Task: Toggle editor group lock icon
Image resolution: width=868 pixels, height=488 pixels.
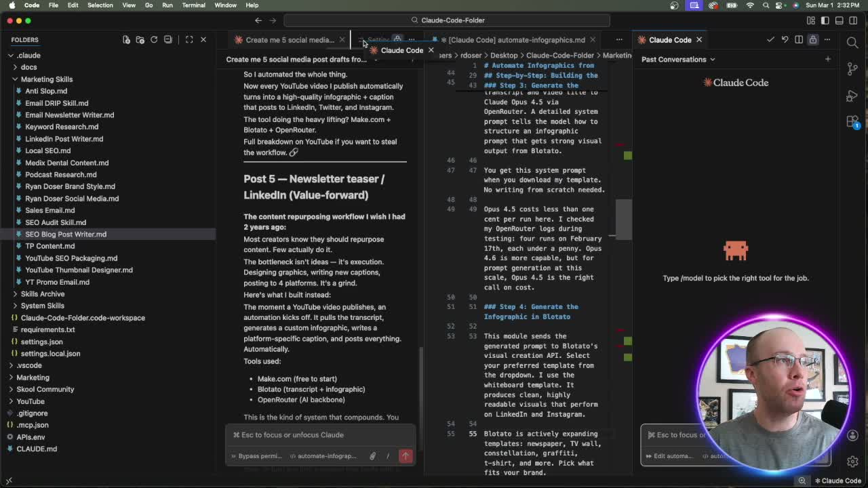Action: click(x=813, y=39)
